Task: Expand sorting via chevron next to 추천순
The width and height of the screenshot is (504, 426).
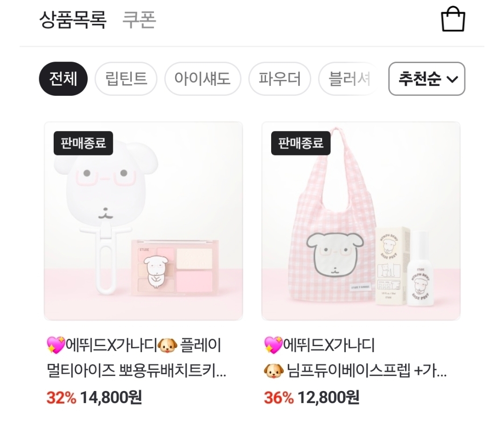Action: [452, 79]
